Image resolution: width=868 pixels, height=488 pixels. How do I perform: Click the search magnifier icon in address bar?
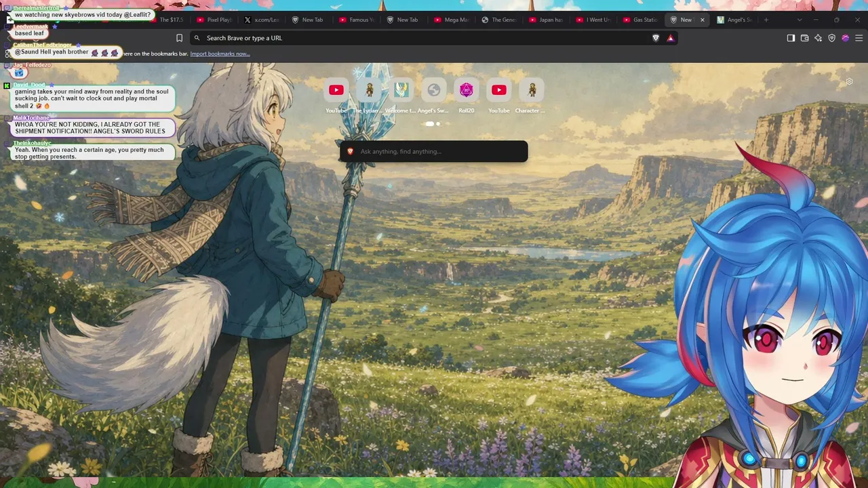(x=197, y=38)
